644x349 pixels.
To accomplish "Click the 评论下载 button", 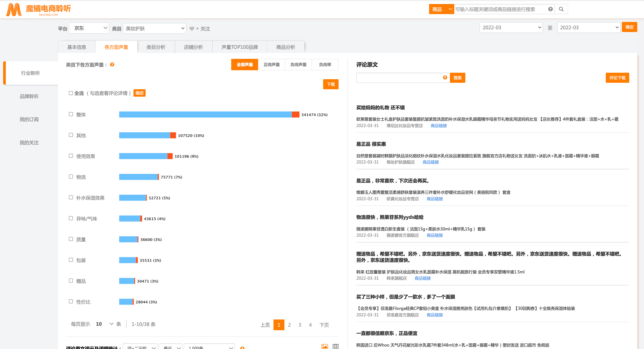I will [617, 78].
